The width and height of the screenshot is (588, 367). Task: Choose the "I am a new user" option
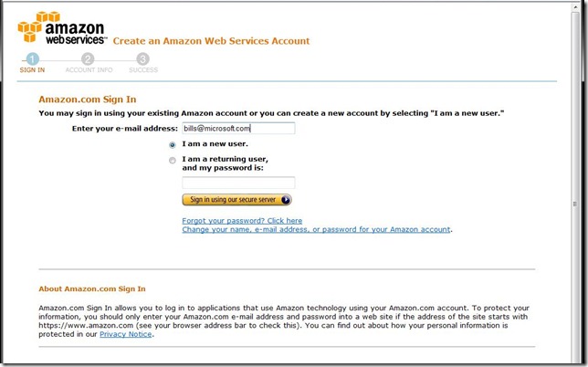173,145
